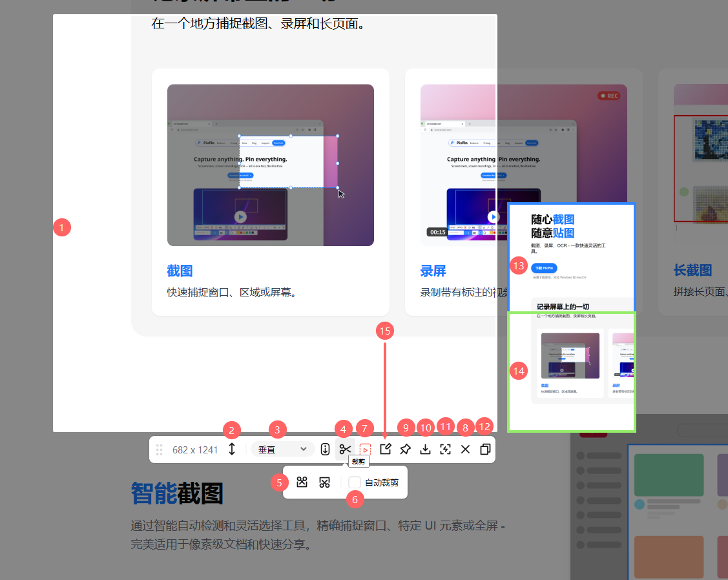Select the first crop shape icon in popup
This screenshot has height=580, width=728.
[x=302, y=482]
